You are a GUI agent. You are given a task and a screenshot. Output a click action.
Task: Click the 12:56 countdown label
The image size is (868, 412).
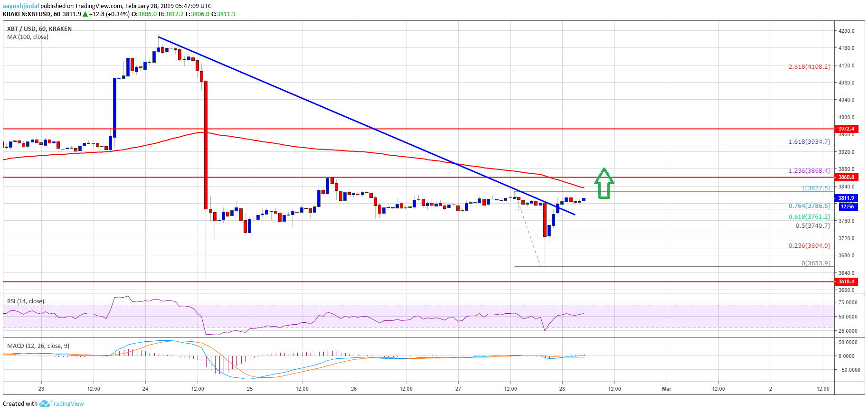pos(847,206)
